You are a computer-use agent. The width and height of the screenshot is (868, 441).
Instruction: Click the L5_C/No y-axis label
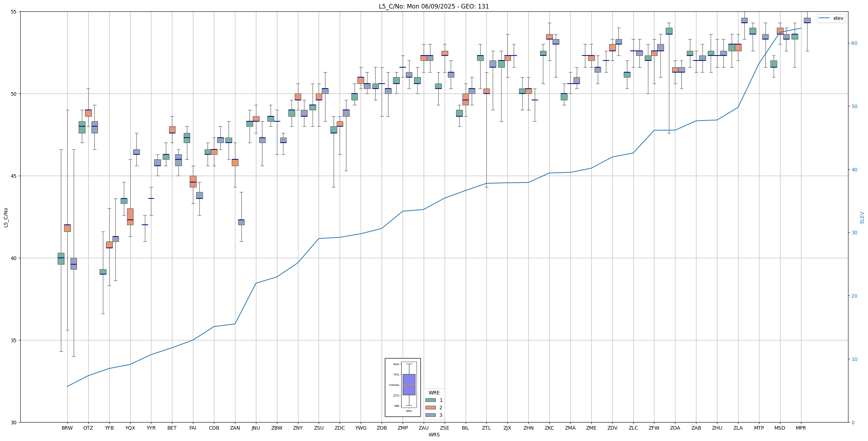click(6, 217)
